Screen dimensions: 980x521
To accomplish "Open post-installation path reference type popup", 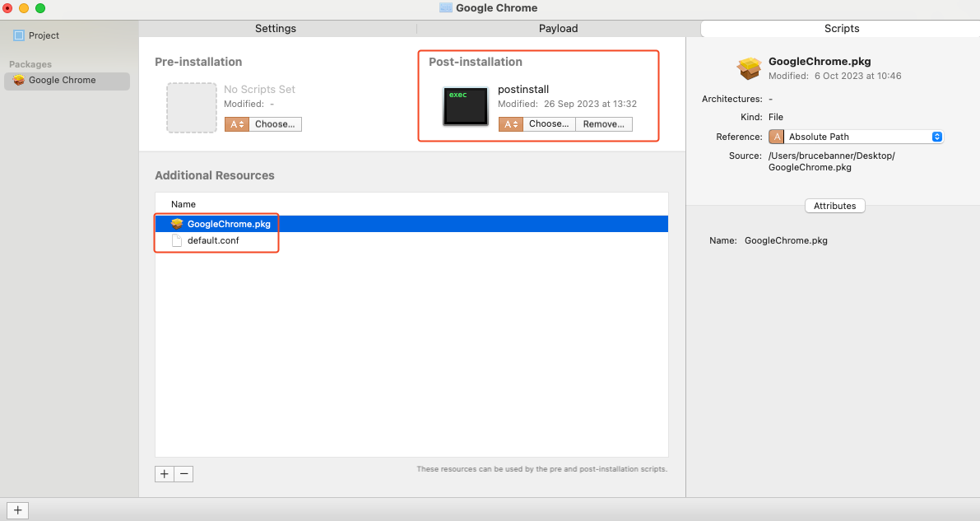I will [x=510, y=124].
